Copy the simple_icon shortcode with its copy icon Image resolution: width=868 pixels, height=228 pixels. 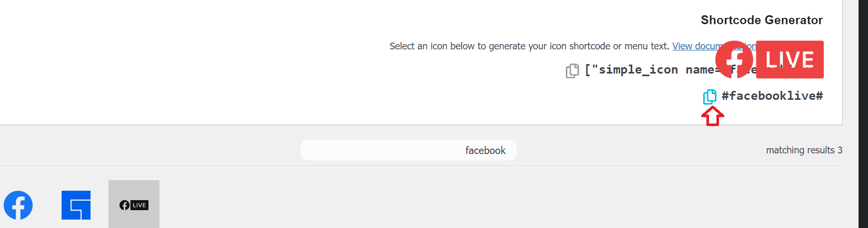[572, 71]
